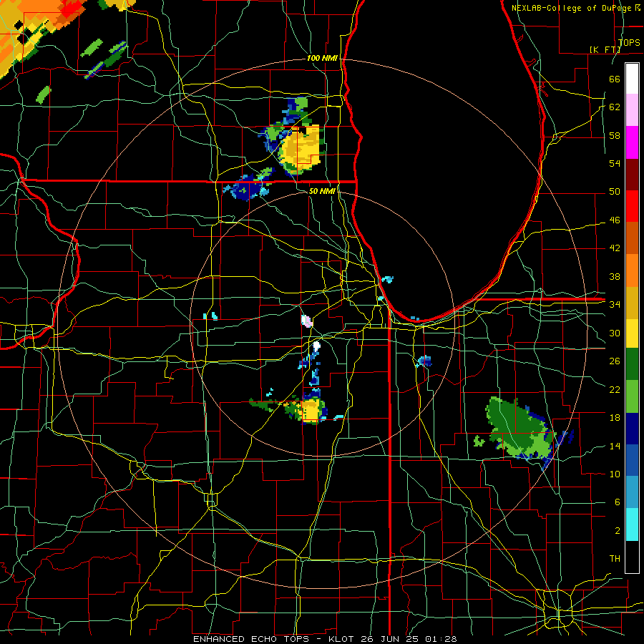Select the light green legend swatch
This screenshot has height=644, width=644.
click(x=632, y=396)
